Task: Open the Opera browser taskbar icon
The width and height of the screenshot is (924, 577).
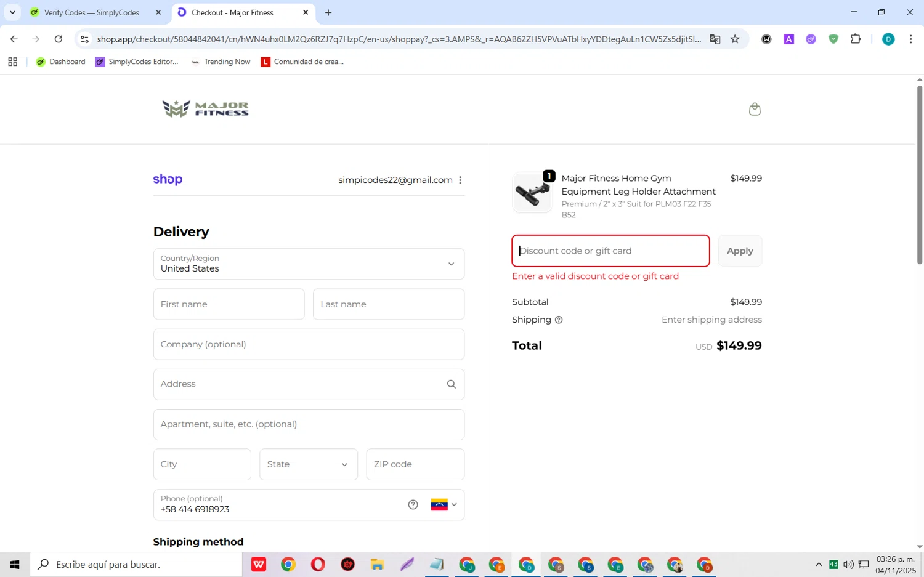Action: click(x=318, y=564)
